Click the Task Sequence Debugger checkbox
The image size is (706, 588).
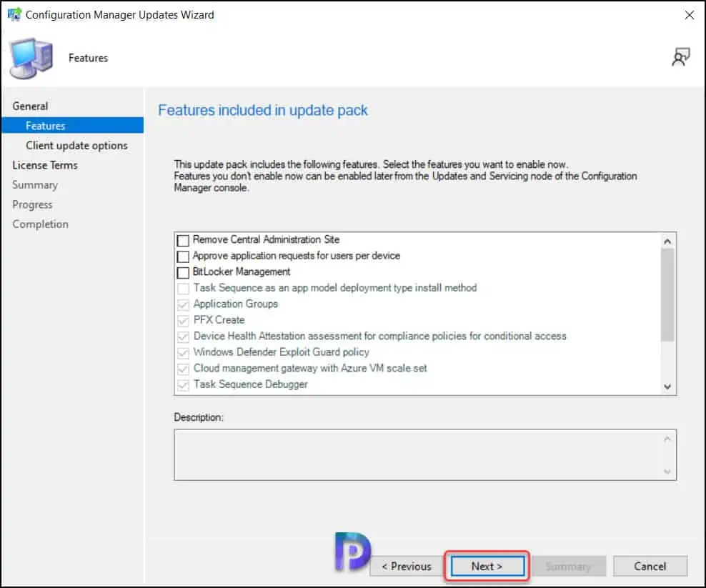pos(183,385)
